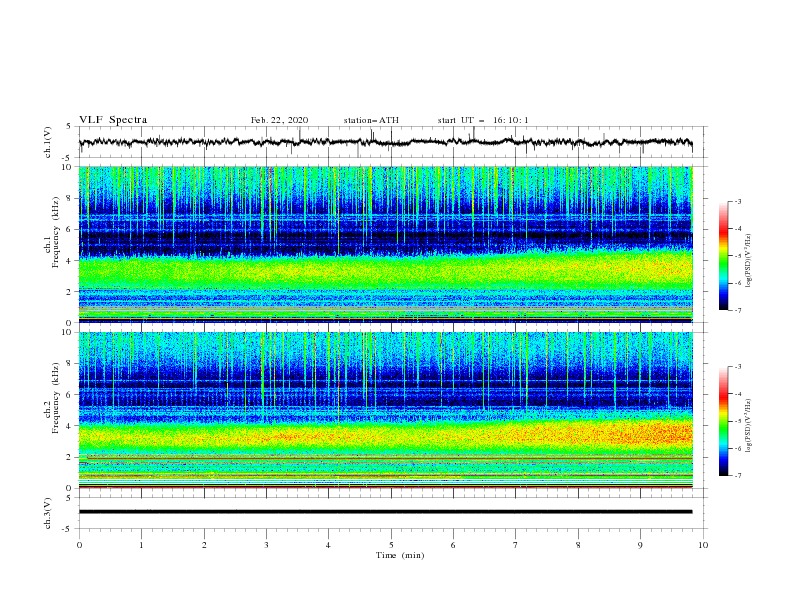792x612 pixels.
Task: Click the ch.1 spectrogram color bar
Action: (x=723, y=256)
